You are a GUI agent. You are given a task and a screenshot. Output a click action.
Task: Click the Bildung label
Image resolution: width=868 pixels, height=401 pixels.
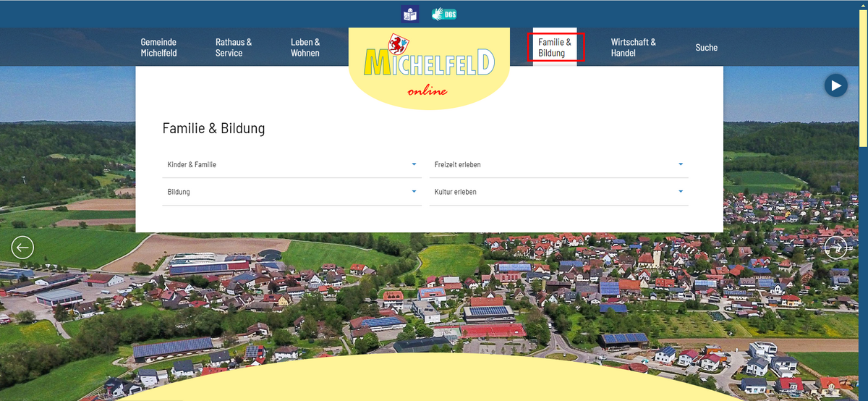click(179, 193)
